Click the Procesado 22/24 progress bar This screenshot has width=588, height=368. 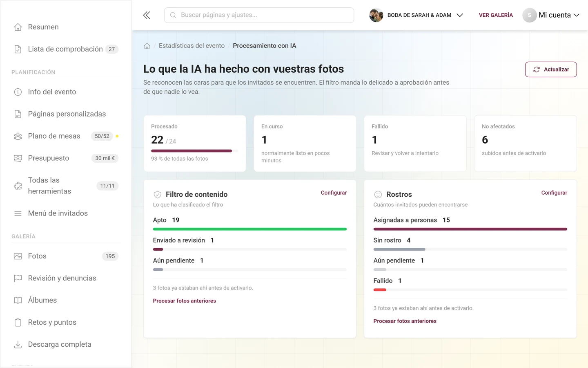point(195,151)
